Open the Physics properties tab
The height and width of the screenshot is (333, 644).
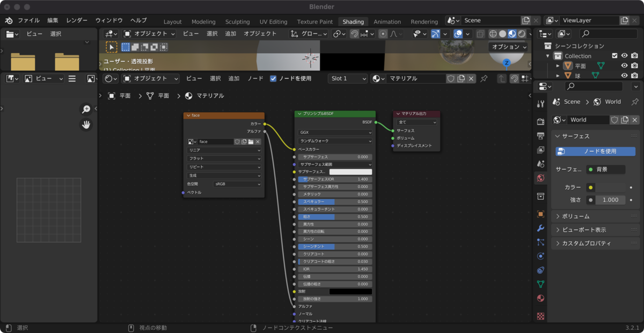(x=540, y=256)
